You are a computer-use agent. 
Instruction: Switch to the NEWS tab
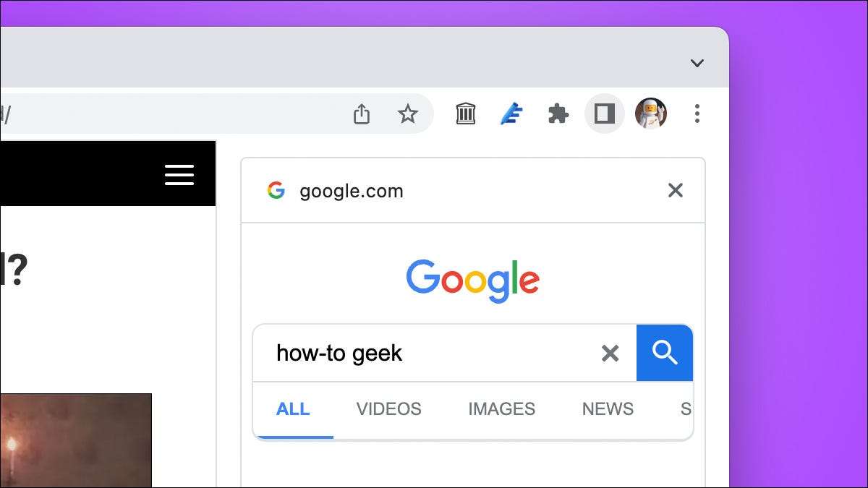click(x=608, y=409)
